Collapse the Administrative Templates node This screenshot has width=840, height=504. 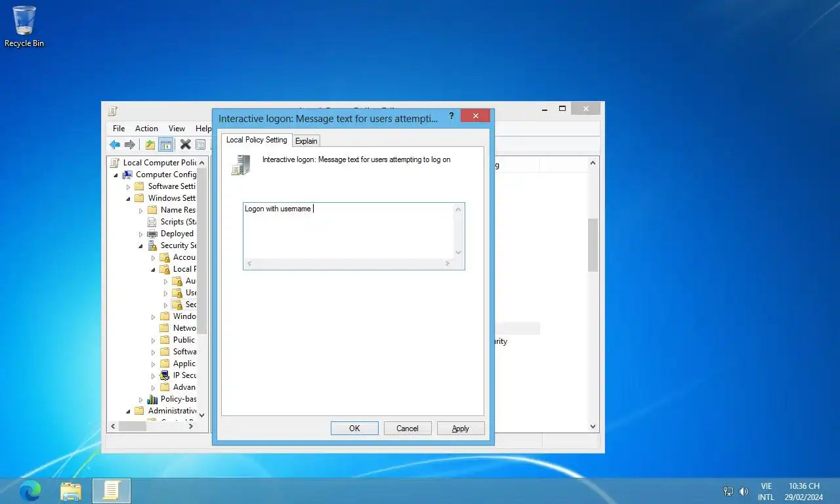128,411
